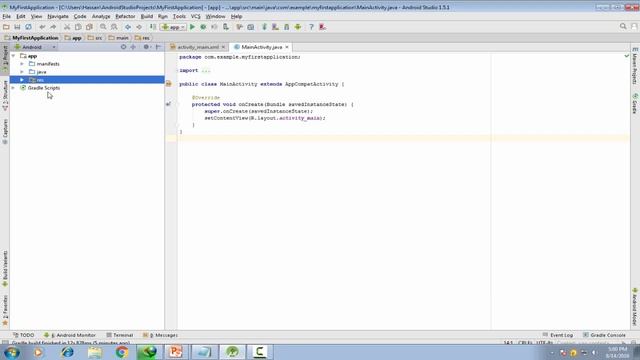This screenshot has height=360, width=640.
Task: Open Chrome from the taskbar
Action: click(x=122, y=352)
